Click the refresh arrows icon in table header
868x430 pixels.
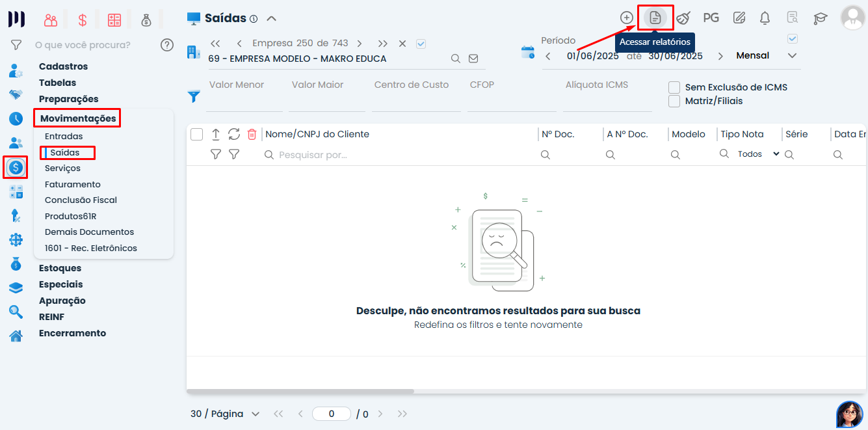(x=234, y=135)
